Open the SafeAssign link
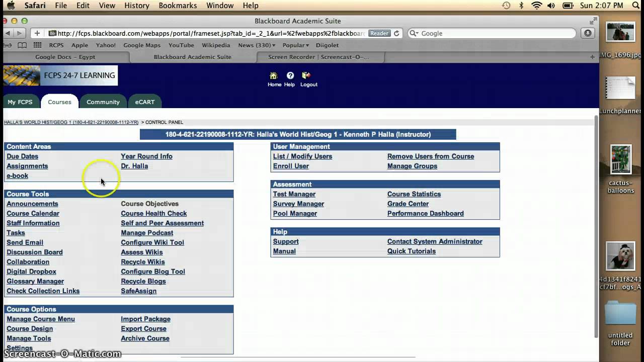The image size is (644, 362). (x=138, y=291)
